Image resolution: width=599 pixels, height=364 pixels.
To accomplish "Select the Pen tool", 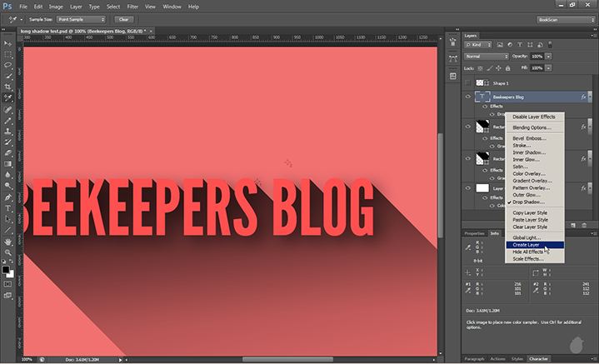I will pos(8,196).
